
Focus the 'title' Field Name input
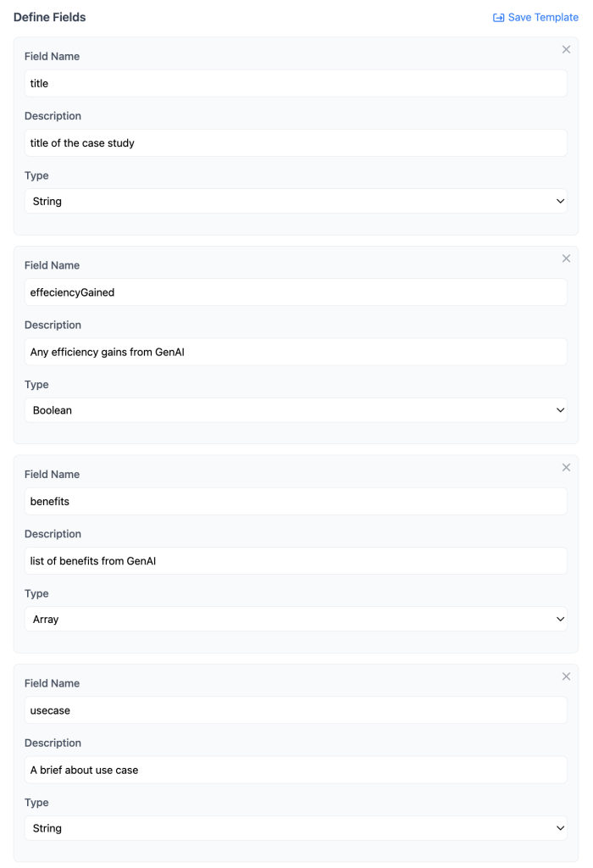pyautogui.click(x=296, y=84)
